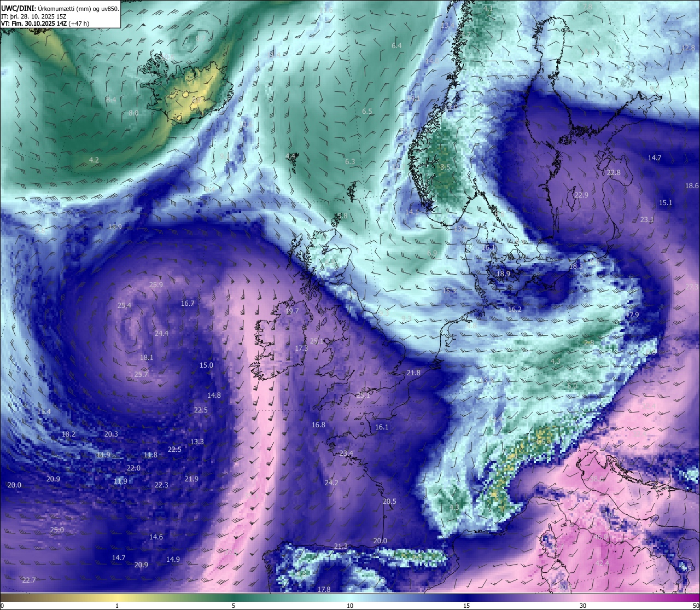
Task: Click the map value '4.2'
Action: pos(94,160)
